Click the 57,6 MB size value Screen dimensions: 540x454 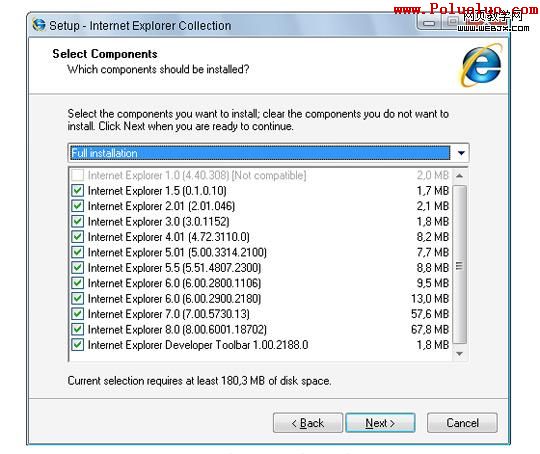(x=430, y=314)
